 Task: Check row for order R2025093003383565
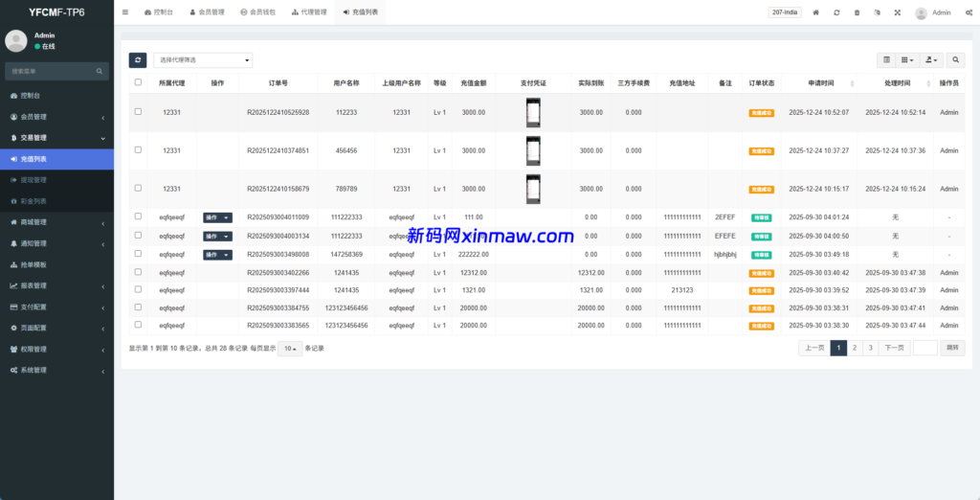138,324
